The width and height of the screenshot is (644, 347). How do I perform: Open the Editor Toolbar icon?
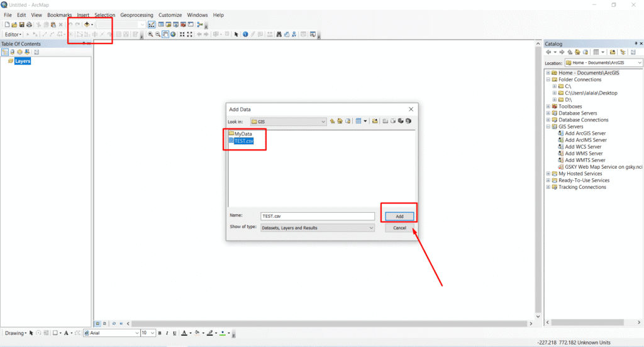pyautogui.click(x=152, y=25)
